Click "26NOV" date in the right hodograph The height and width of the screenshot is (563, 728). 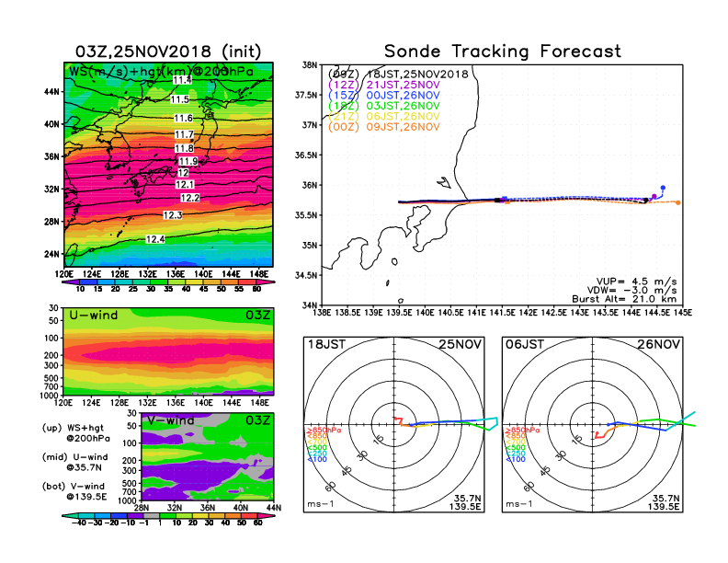(x=658, y=344)
